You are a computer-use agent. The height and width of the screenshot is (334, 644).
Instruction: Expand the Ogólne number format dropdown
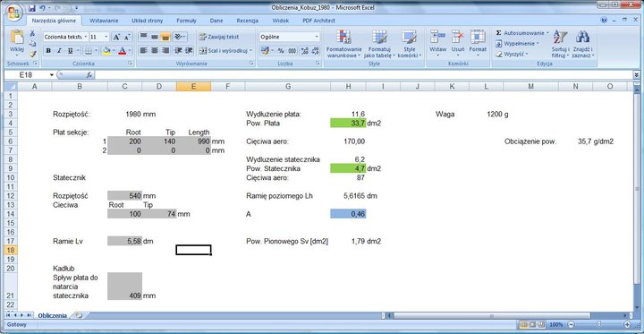pyautogui.click(x=317, y=37)
